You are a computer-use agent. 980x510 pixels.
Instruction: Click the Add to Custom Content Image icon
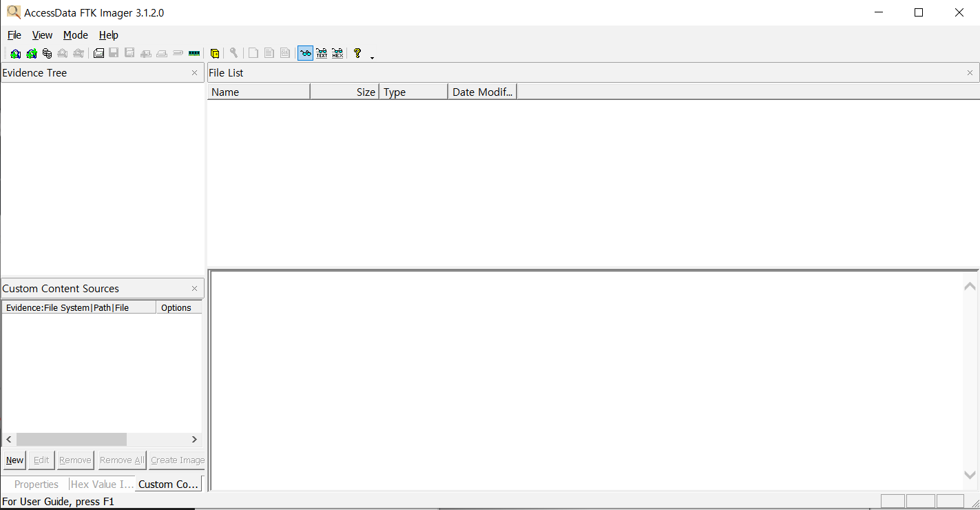tap(146, 53)
